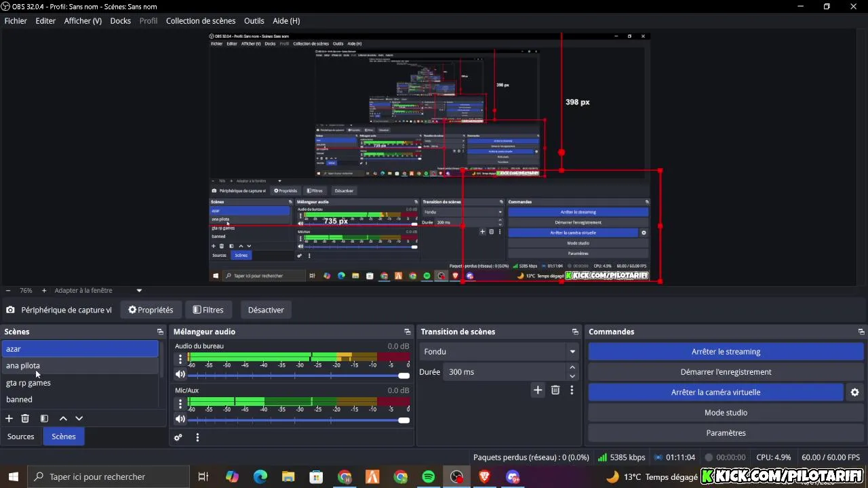Open Audio du bureau options menu
The image size is (868, 488).
coord(180,359)
